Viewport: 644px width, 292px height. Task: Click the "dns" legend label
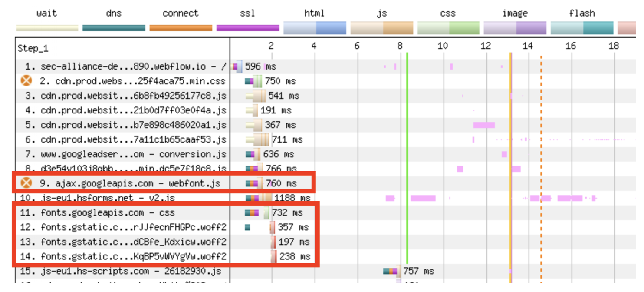coord(114,13)
